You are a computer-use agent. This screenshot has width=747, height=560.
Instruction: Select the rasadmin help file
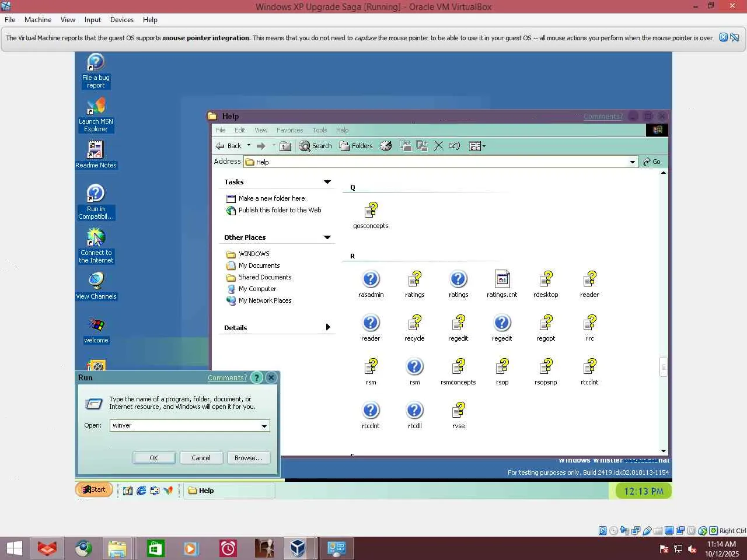[371, 284]
